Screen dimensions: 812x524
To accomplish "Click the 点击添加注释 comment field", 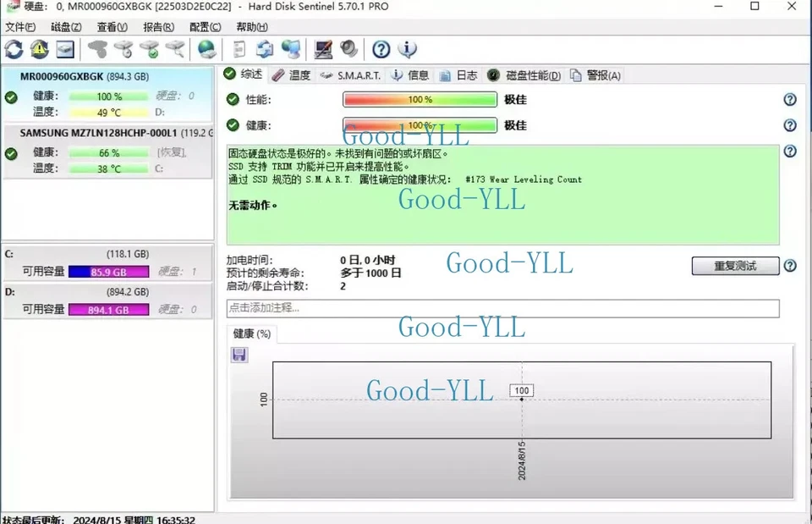I will [x=502, y=308].
